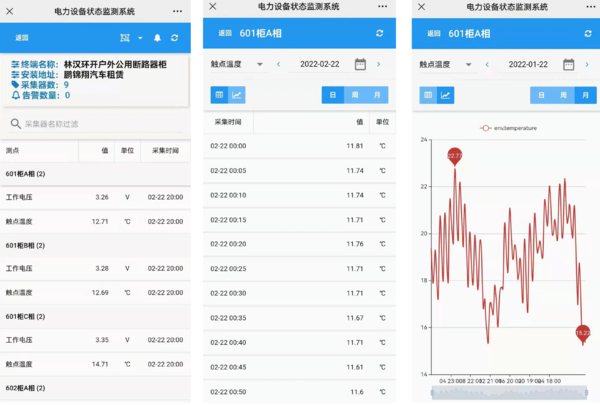Viewport: 600px width, 405px height.
Task: Refresh the terminal list in left panel
Action: 174,38
